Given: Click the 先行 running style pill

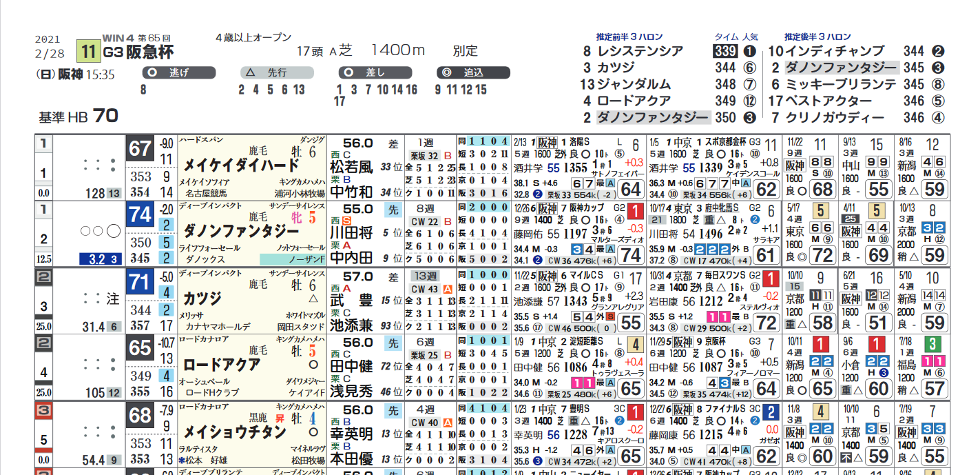Looking at the screenshot, I should point(277,72).
